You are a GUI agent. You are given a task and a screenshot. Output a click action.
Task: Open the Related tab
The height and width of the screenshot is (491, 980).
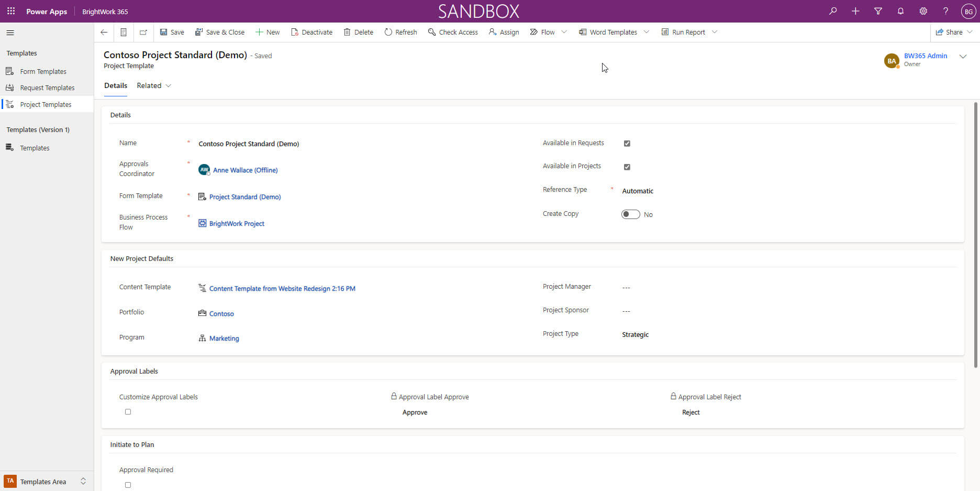pos(153,85)
